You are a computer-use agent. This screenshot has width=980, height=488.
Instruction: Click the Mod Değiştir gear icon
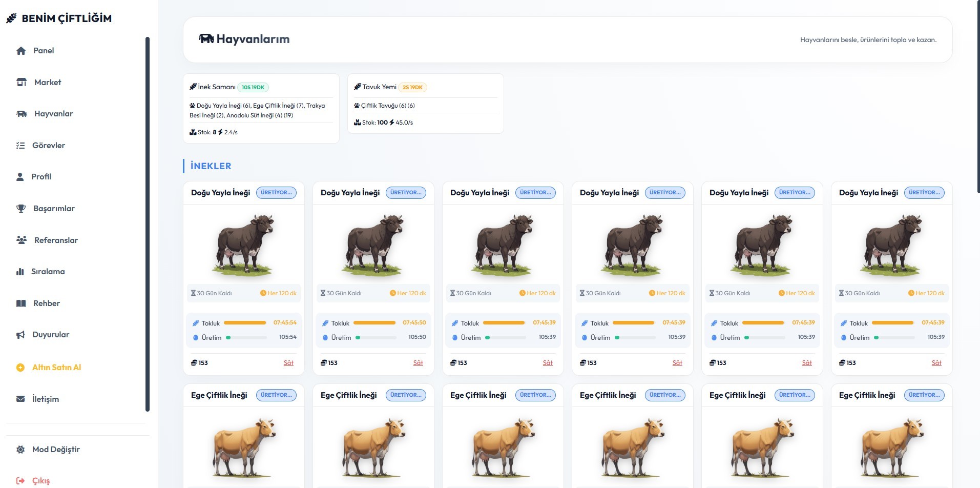[x=20, y=450]
